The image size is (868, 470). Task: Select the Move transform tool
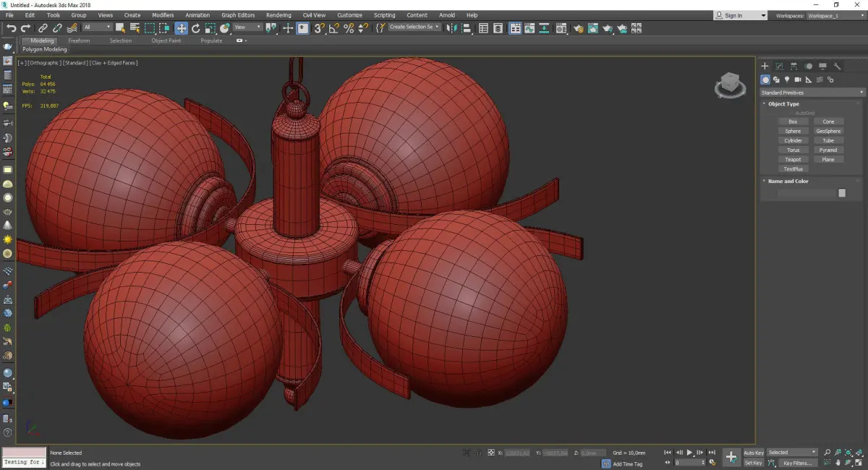[x=181, y=28]
